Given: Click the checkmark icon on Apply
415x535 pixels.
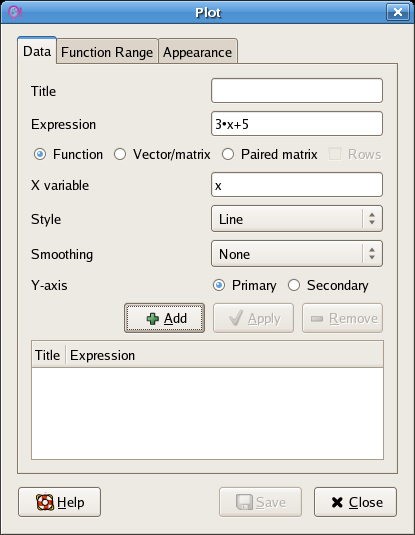Looking at the screenshot, I should coord(236,318).
